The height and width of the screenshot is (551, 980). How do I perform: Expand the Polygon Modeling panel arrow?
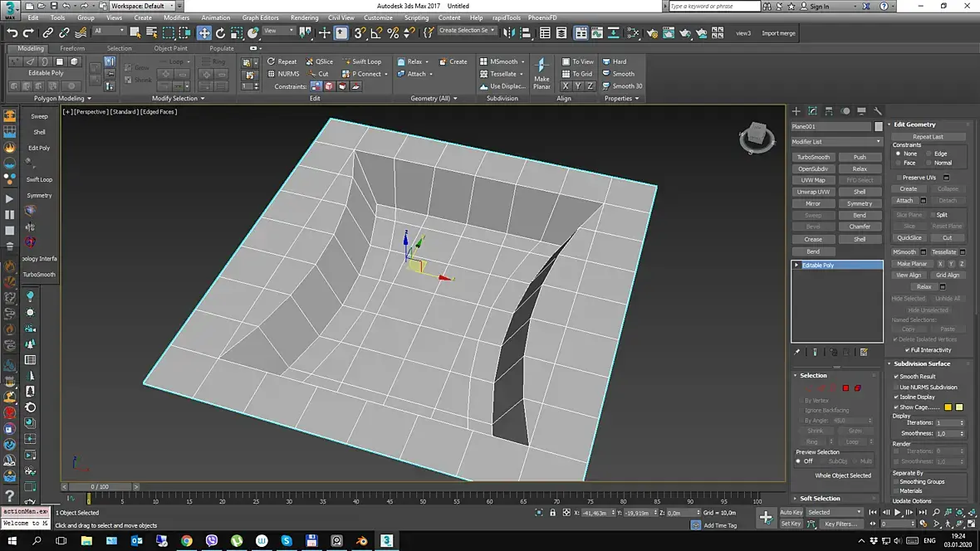[x=89, y=99]
